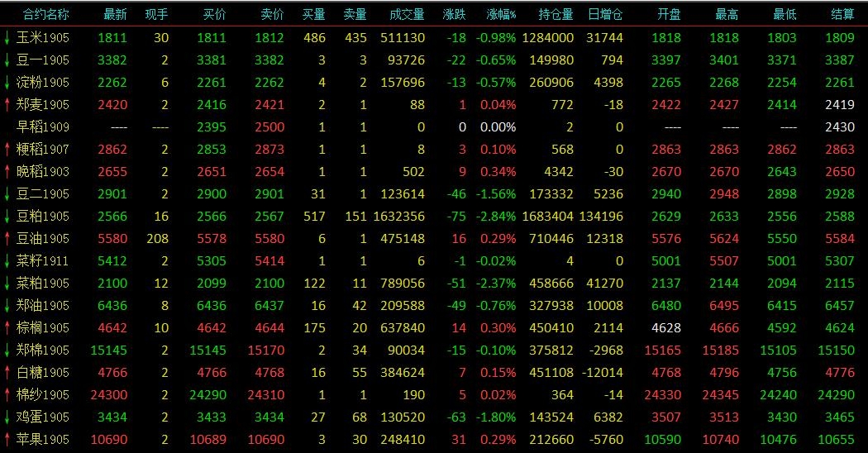Image resolution: width=868 pixels, height=453 pixels.
Task: Click 菜粕1905 volume 789056
Action: [403, 284]
